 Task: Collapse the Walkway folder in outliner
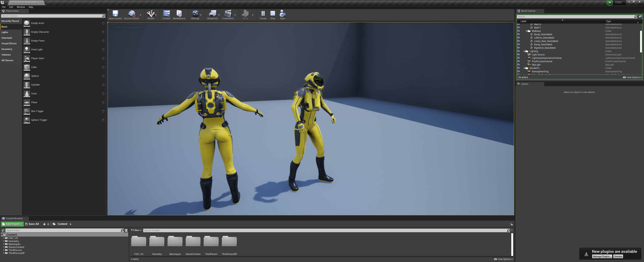[526, 31]
